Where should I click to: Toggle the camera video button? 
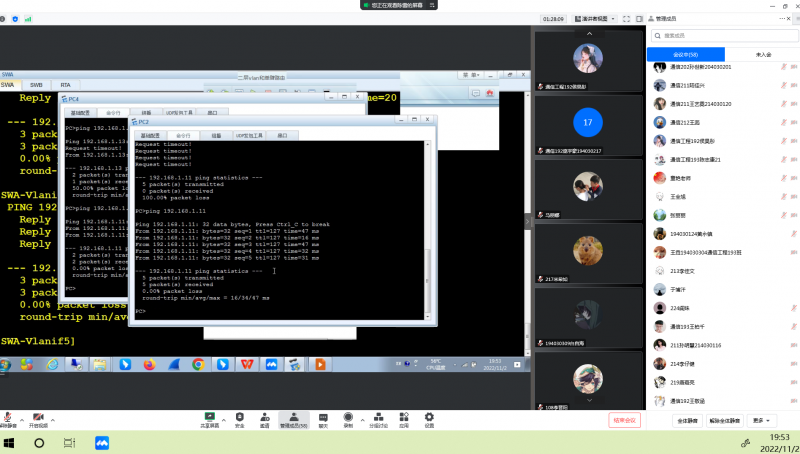click(38, 418)
